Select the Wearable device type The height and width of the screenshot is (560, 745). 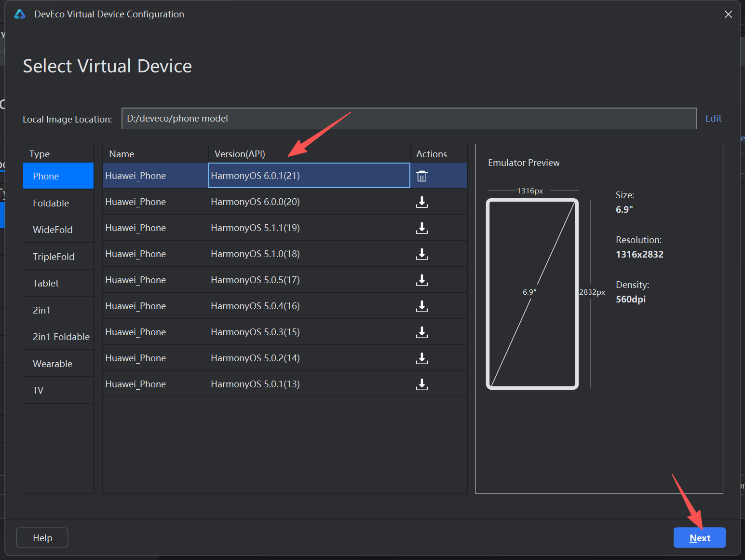pyautogui.click(x=58, y=364)
